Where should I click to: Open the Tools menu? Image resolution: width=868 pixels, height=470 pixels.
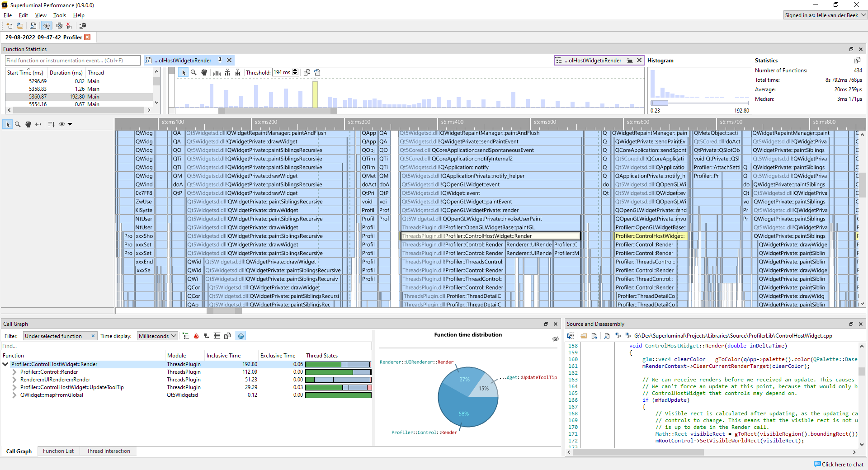click(59, 15)
